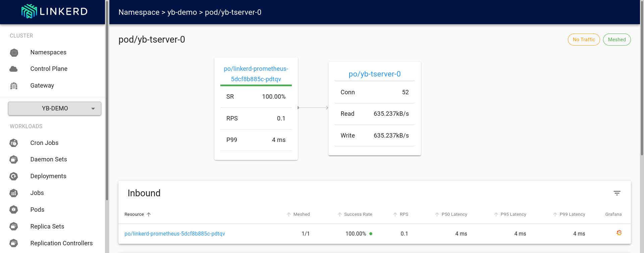This screenshot has width=644, height=253.
Task: Click the Meshed badge
Action: 617,40
